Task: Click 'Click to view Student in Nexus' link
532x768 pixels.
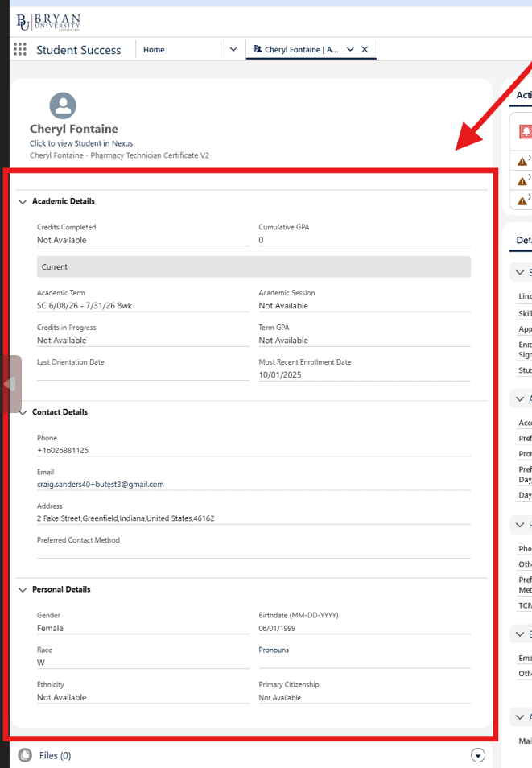Action: pyautogui.click(x=81, y=143)
